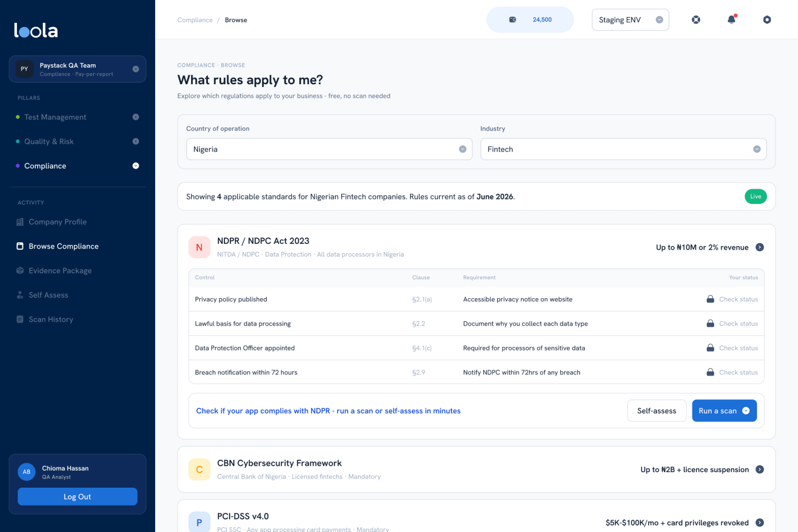Open the Country of operation dropdown

click(x=329, y=149)
